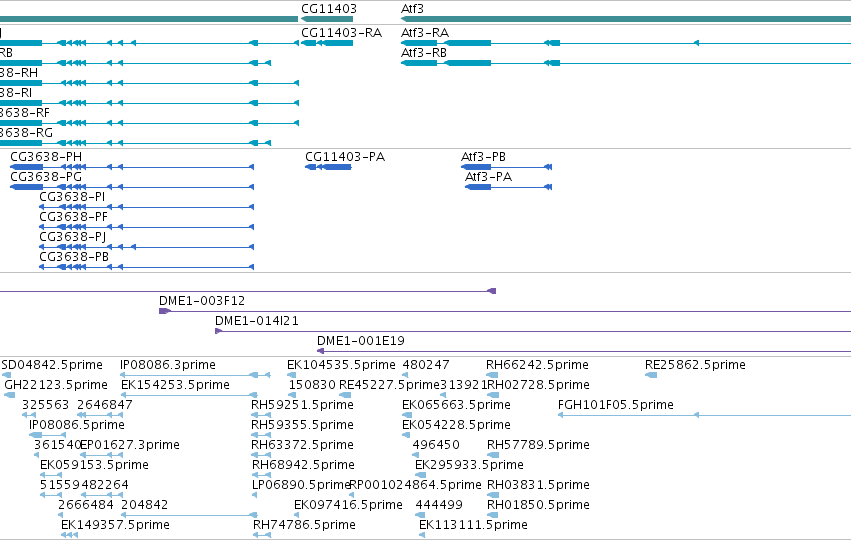Click the RE25862.5prime EST label
The width and height of the screenshot is (851, 540).
coord(695,365)
